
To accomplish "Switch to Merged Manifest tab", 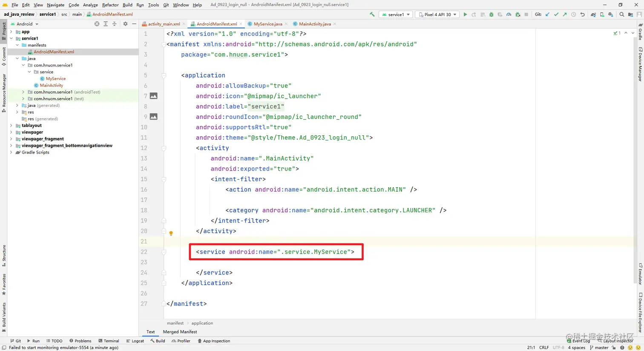I will point(180,332).
